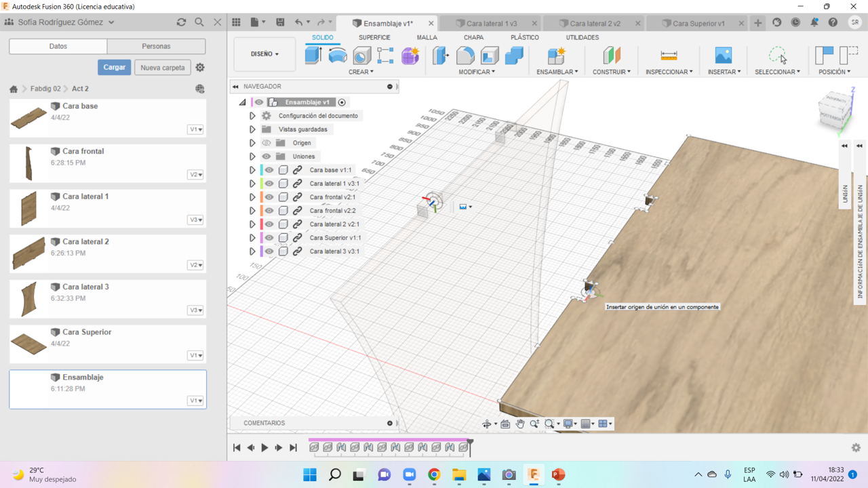Click the Insert image icon under INSERTAR
868x488 pixels.
click(723, 56)
